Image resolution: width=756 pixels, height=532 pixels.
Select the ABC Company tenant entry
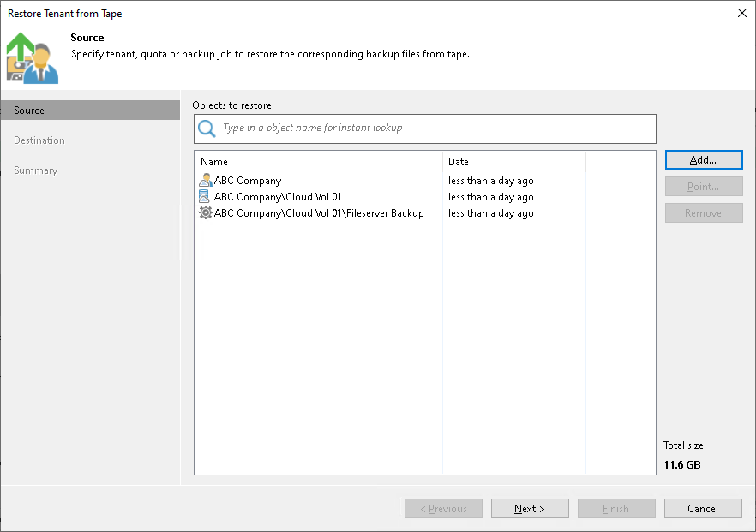(248, 180)
